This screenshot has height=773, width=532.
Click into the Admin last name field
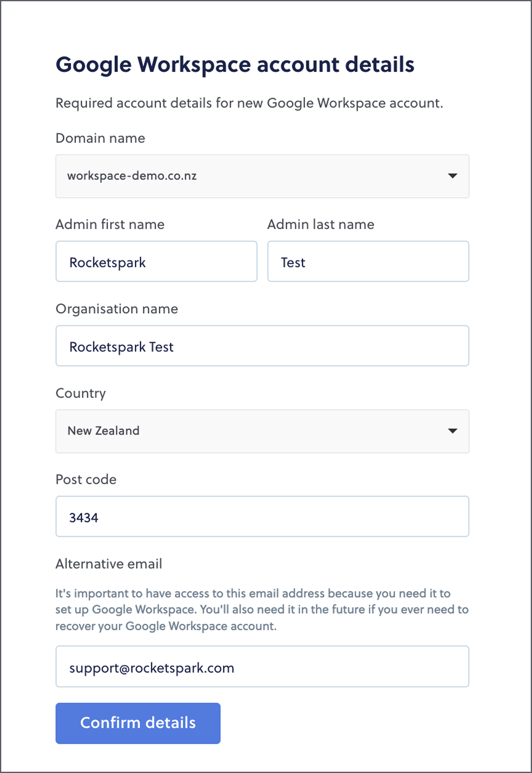(368, 262)
